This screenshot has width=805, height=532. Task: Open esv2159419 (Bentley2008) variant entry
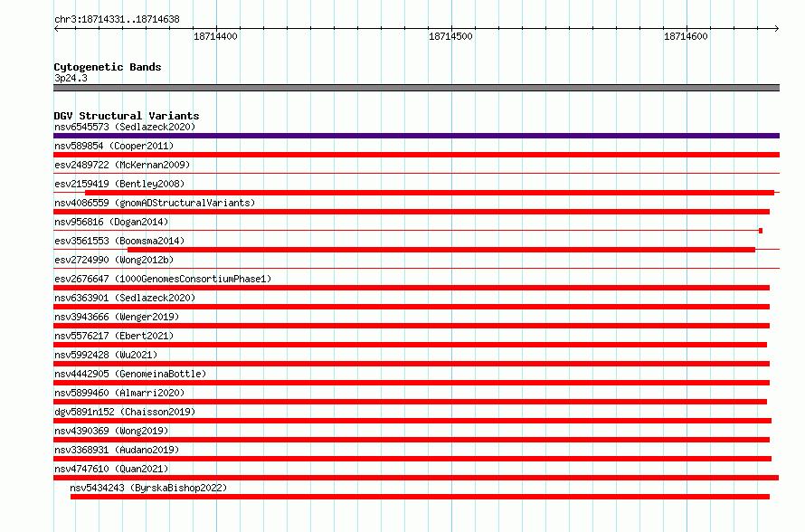119,184
